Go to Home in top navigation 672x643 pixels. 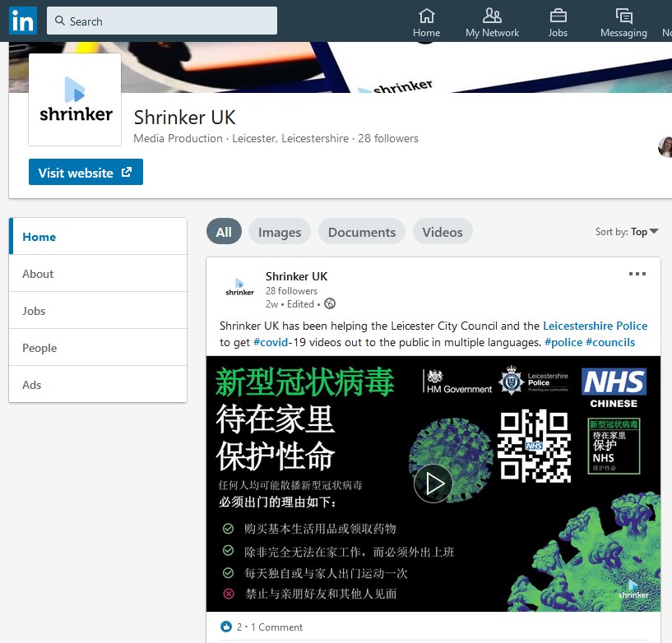click(426, 23)
